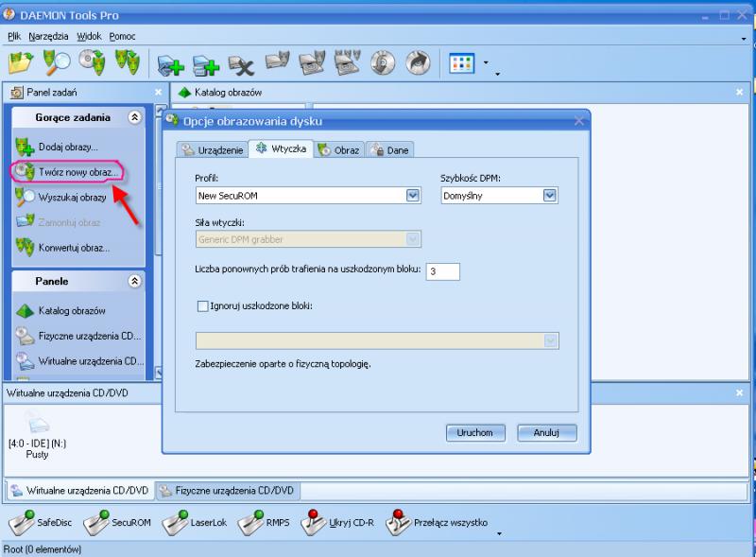Screen dimensions: 756x557
Task: Toggle the SafeDisc emulation switch
Action: 40,523
